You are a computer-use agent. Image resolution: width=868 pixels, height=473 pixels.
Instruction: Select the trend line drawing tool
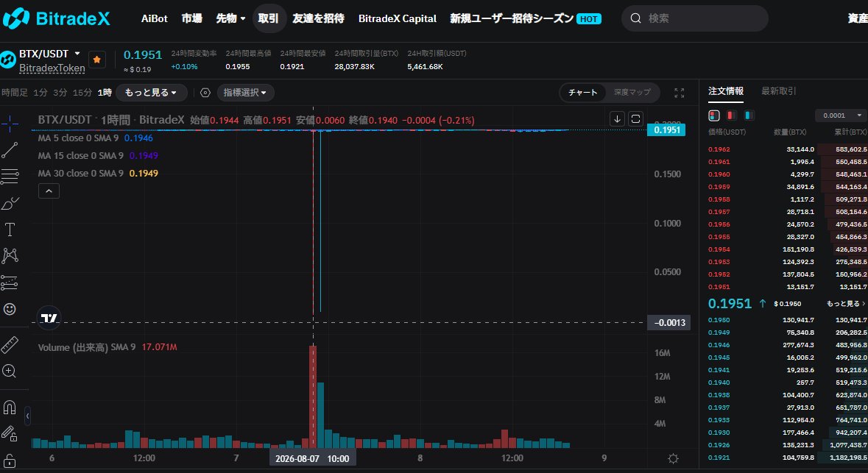(10, 150)
